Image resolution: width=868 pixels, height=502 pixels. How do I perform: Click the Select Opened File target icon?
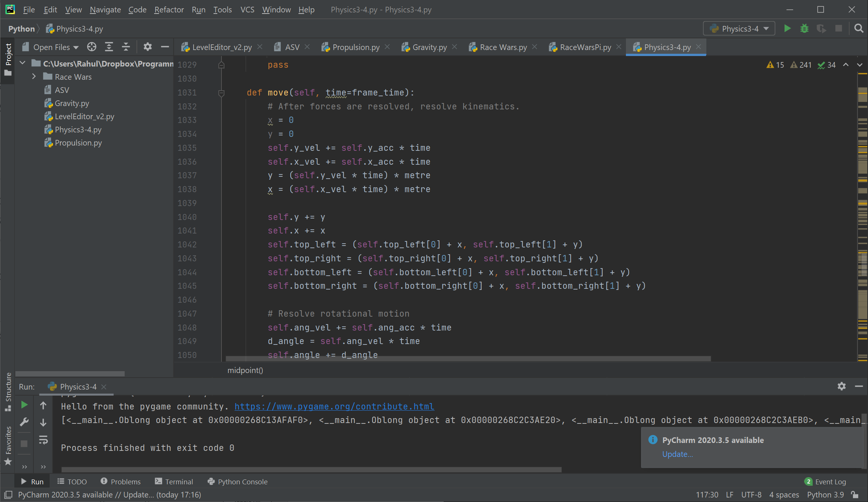click(91, 47)
